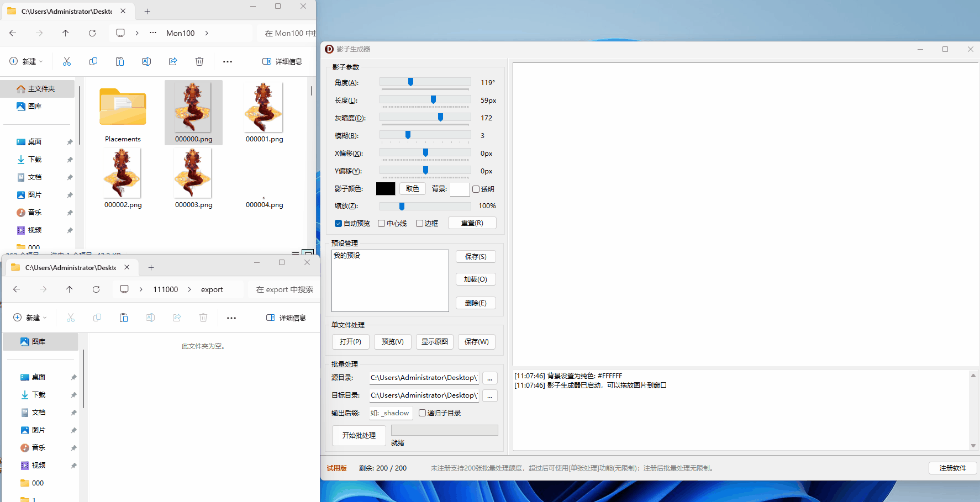Enable the 递归子目录 checkbox
Image resolution: width=980 pixels, height=502 pixels.
[x=422, y=413]
